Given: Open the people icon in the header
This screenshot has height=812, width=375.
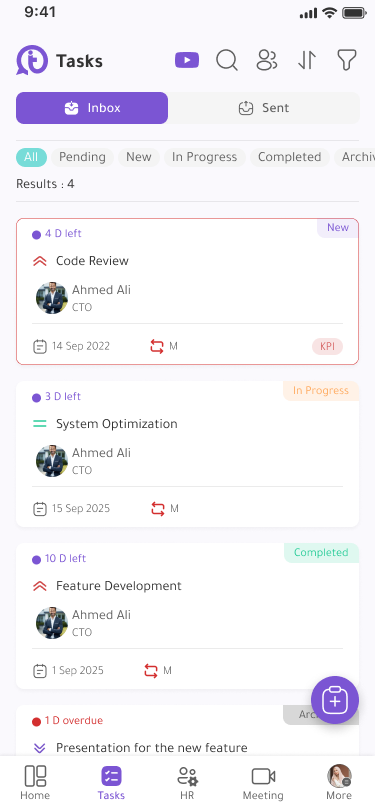Looking at the screenshot, I should pyautogui.click(x=267, y=60).
